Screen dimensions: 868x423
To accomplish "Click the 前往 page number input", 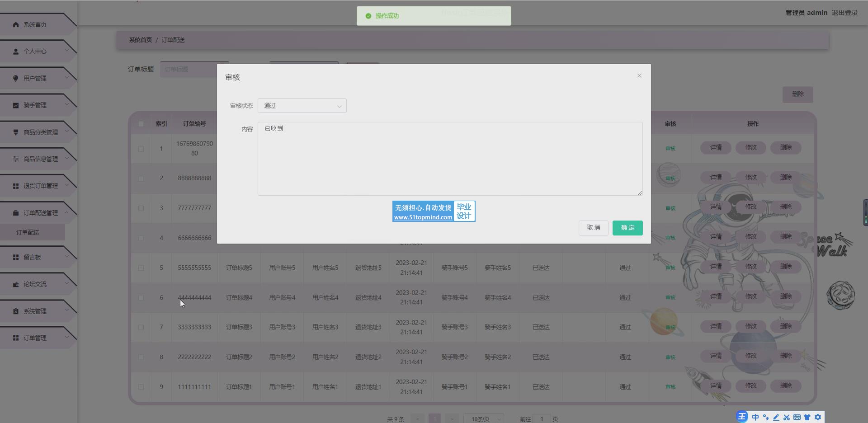I will 542,419.
